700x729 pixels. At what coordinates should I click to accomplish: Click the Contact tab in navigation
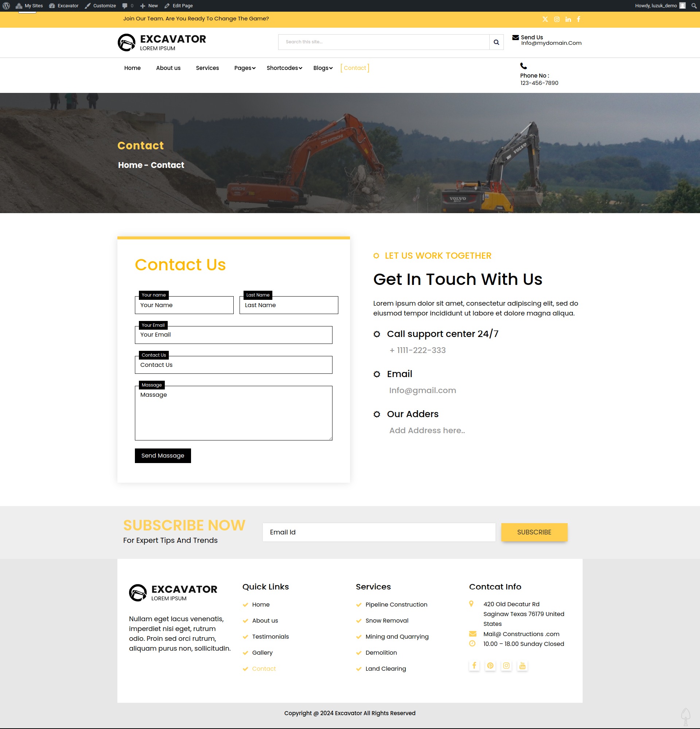click(x=355, y=68)
